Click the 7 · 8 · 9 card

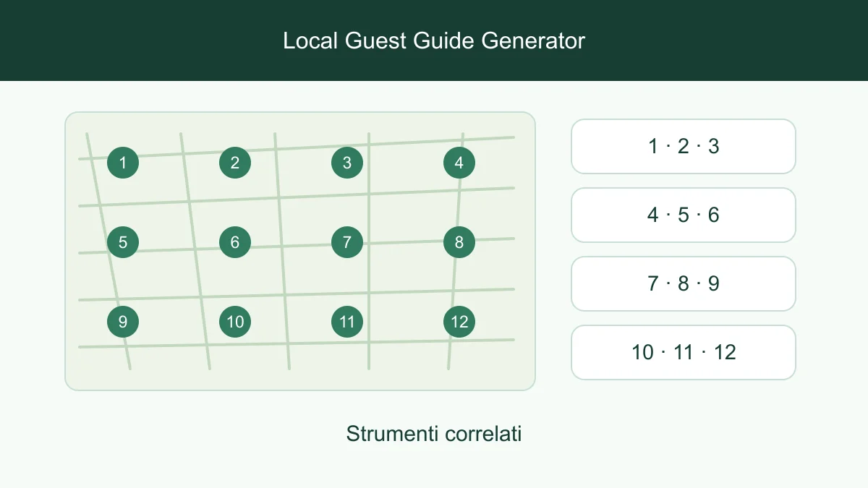tap(684, 284)
